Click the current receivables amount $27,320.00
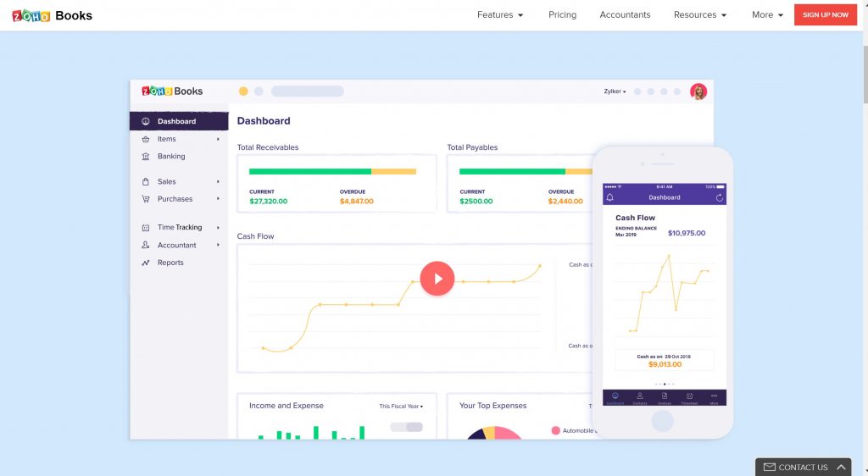 click(269, 202)
